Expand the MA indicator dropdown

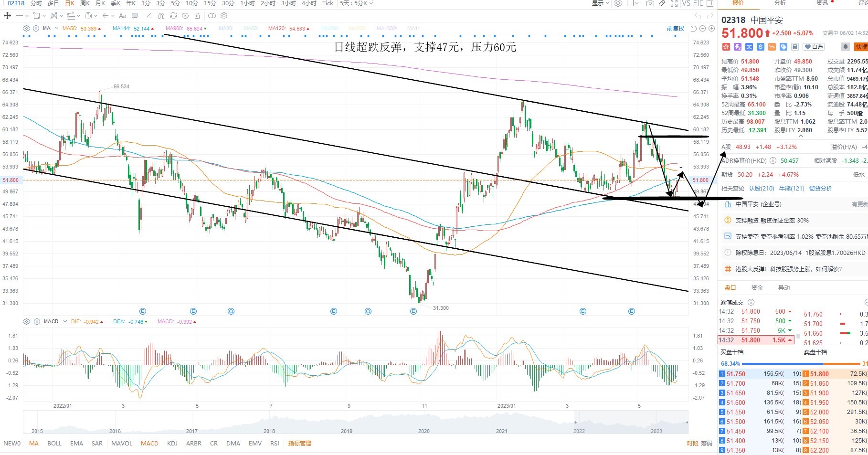pyautogui.click(x=56, y=28)
